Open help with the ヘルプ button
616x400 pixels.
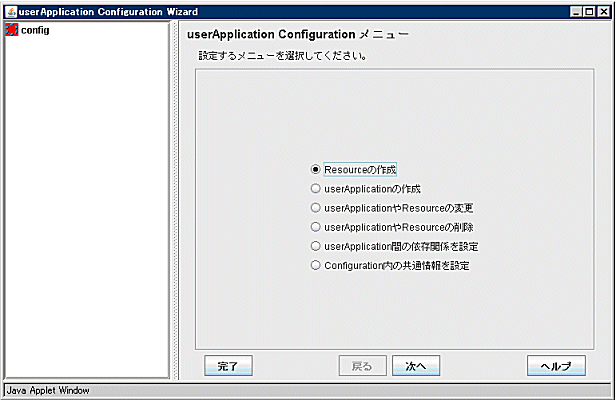(556, 366)
